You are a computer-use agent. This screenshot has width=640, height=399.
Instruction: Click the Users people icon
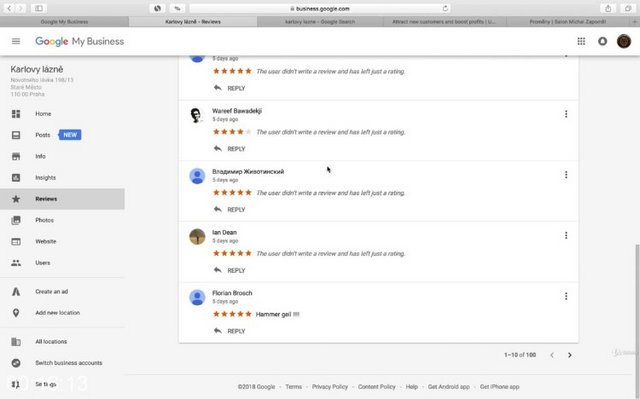point(16,263)
